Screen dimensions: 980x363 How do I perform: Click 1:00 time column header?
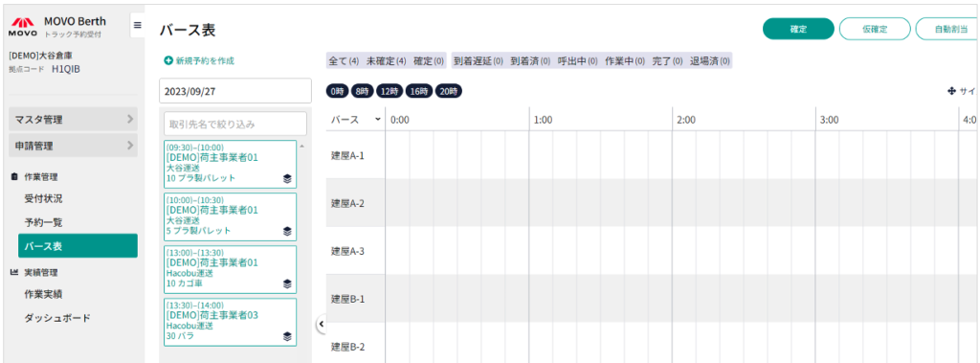tap(543, 120)
